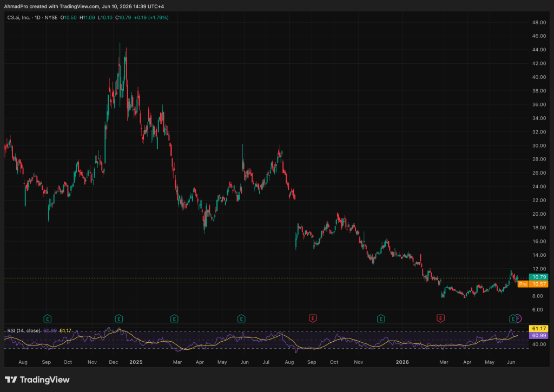Click the purple 60.99 value in the RSI legend
This screenshot has height=392, width=554.
50,330
